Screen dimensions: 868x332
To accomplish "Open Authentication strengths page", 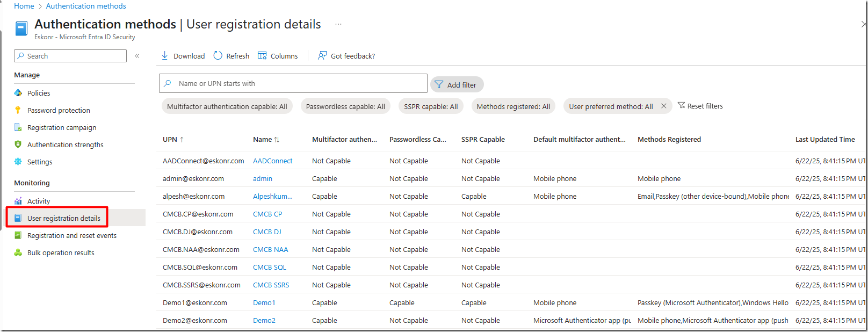I will coord(65,145).
